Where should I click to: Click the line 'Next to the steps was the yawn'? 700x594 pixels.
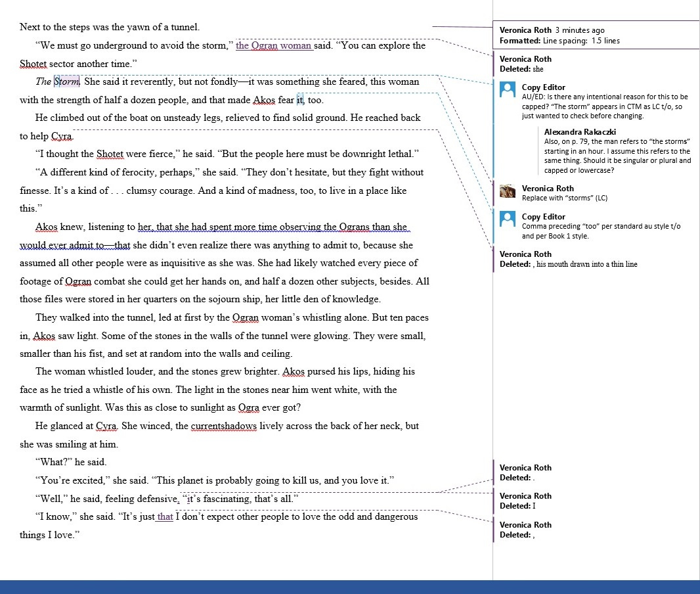(x=110, y=27)
